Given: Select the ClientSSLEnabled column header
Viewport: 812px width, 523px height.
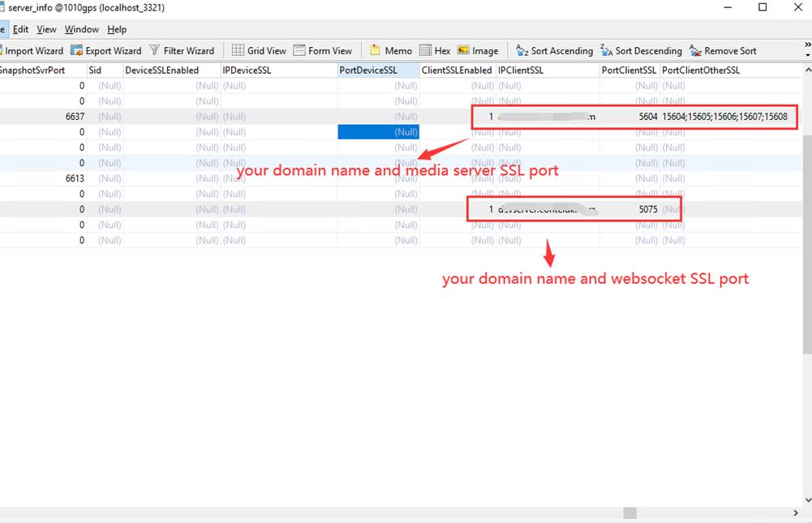Looking at the screenshot, I should click(x=458, y=71).
